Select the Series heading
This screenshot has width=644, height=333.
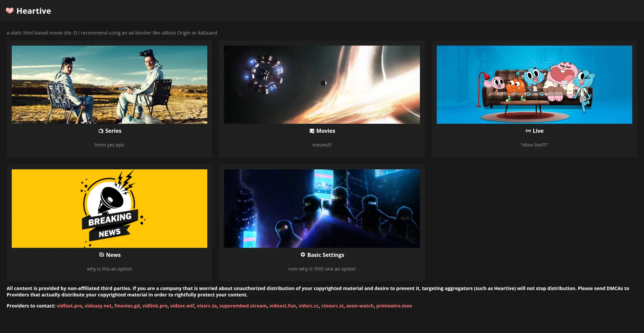pyautogui.click(x=113, y=131)
